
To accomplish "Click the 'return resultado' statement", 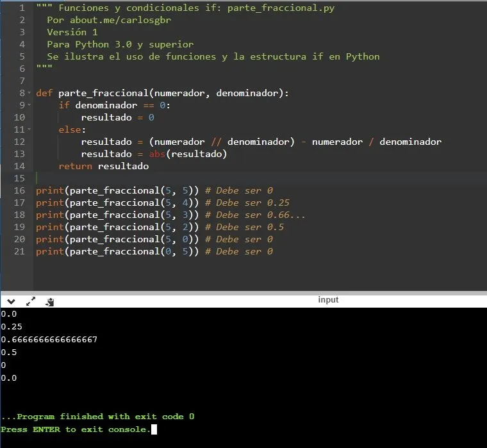I will click(104, 166).
